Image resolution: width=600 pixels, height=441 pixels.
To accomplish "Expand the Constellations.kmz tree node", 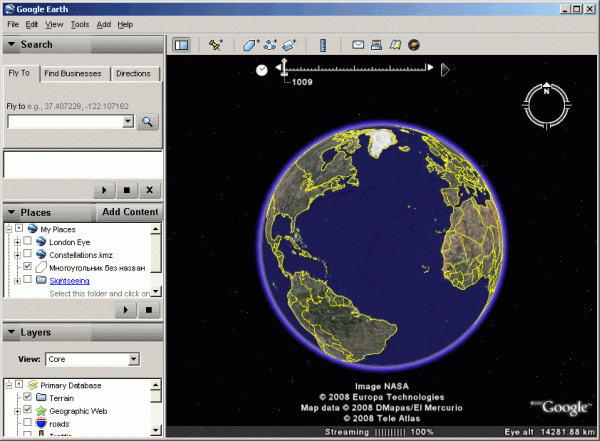I will pyautogui.click(x=17, y=255).
